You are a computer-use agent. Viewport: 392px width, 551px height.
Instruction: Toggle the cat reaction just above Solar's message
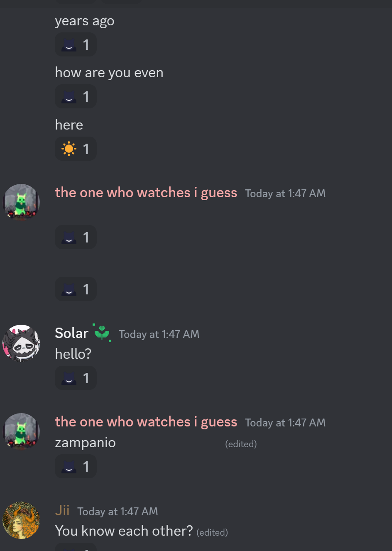[x=76, y=289]
